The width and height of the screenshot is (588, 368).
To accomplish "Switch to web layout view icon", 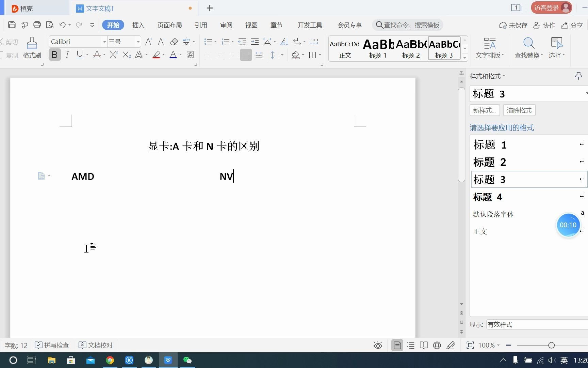I will pos(437,345).
